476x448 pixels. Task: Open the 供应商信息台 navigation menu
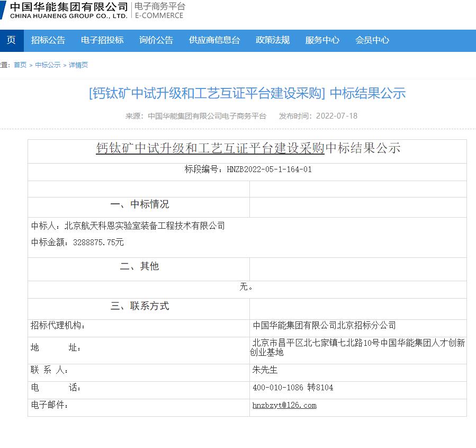(214, 41)
